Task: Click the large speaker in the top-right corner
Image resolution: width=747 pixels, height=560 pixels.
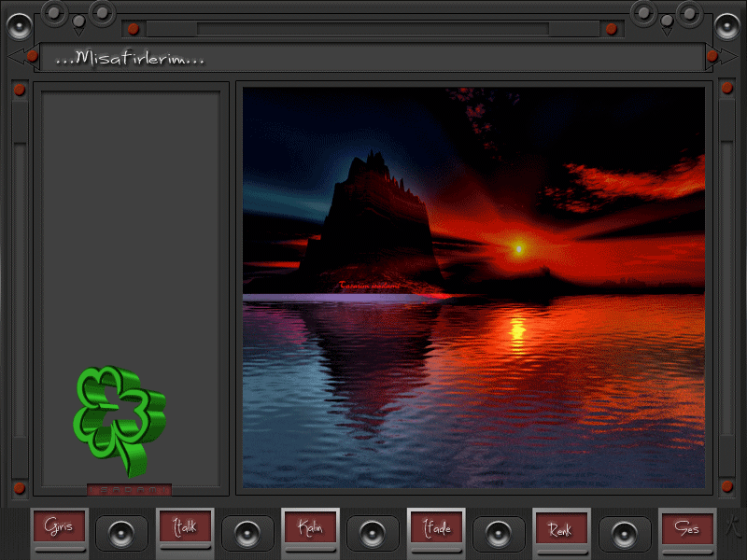Action: click(727, 25)
